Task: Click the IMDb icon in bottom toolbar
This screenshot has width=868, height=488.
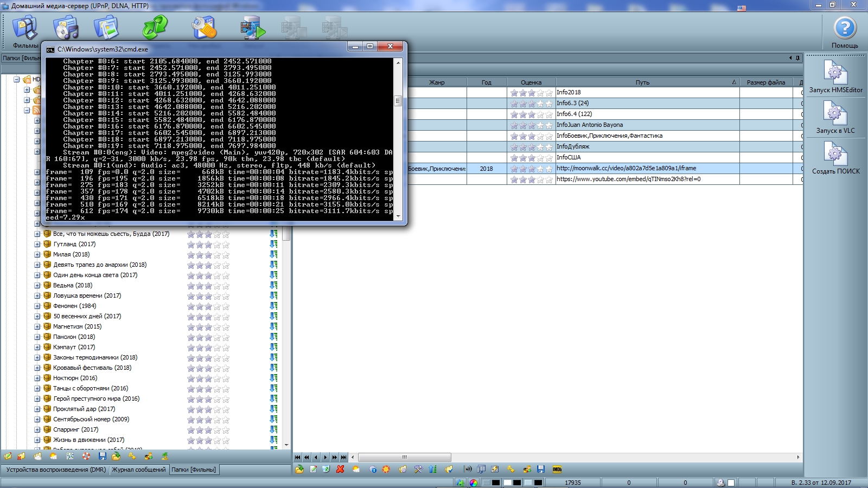Action: (557, 469)
